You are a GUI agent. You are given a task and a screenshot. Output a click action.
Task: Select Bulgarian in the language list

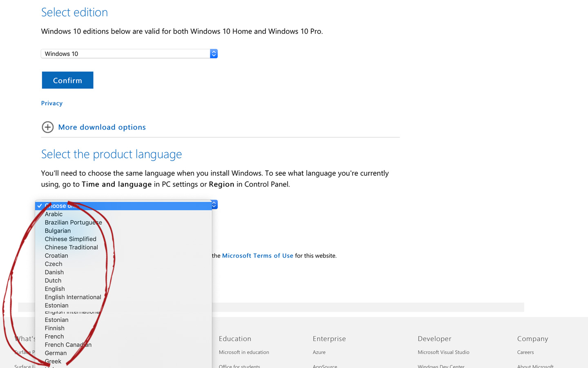tap(123, 231)
